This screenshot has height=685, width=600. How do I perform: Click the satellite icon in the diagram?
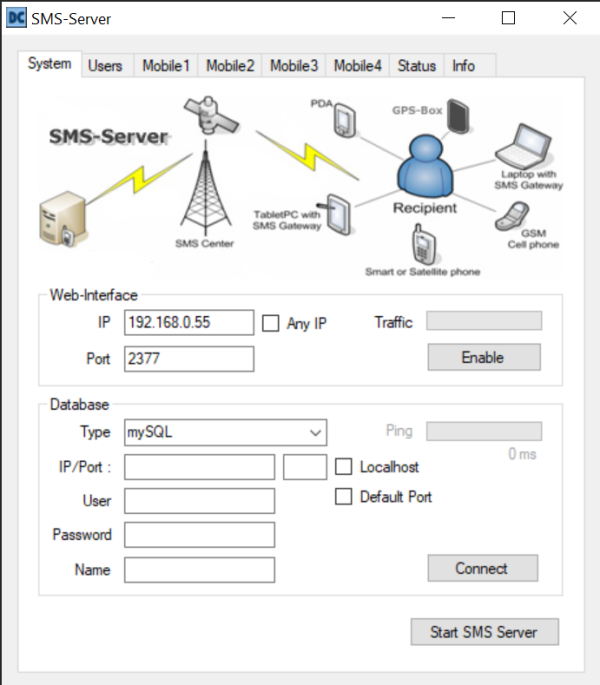(211, 115)
